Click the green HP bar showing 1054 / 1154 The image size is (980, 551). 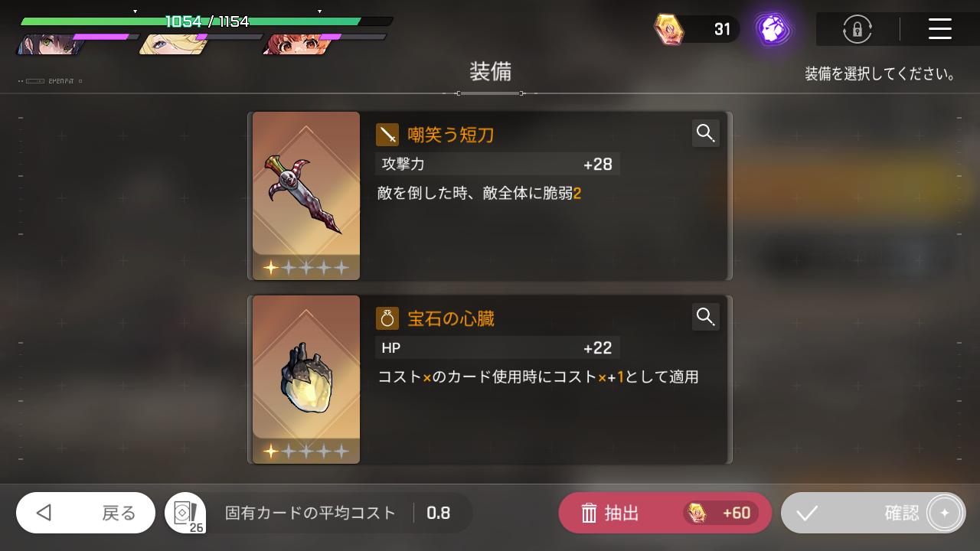click(207, 21)
